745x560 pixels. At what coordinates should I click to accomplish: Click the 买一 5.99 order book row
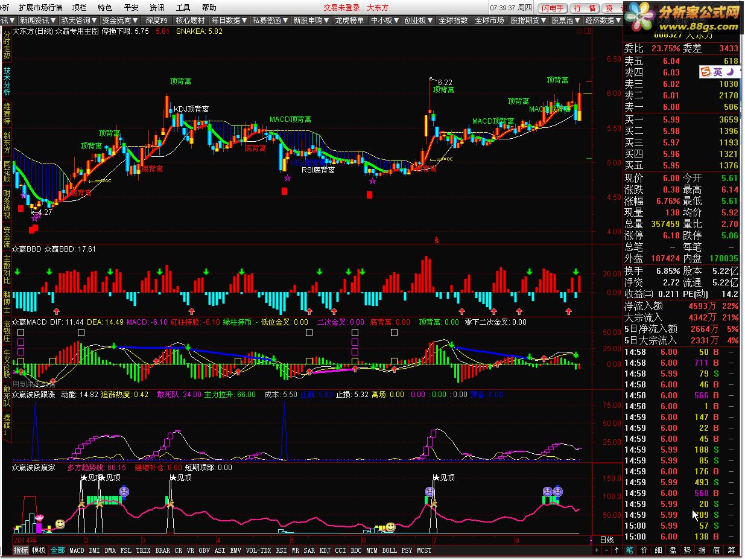click(x=682, y=120)
